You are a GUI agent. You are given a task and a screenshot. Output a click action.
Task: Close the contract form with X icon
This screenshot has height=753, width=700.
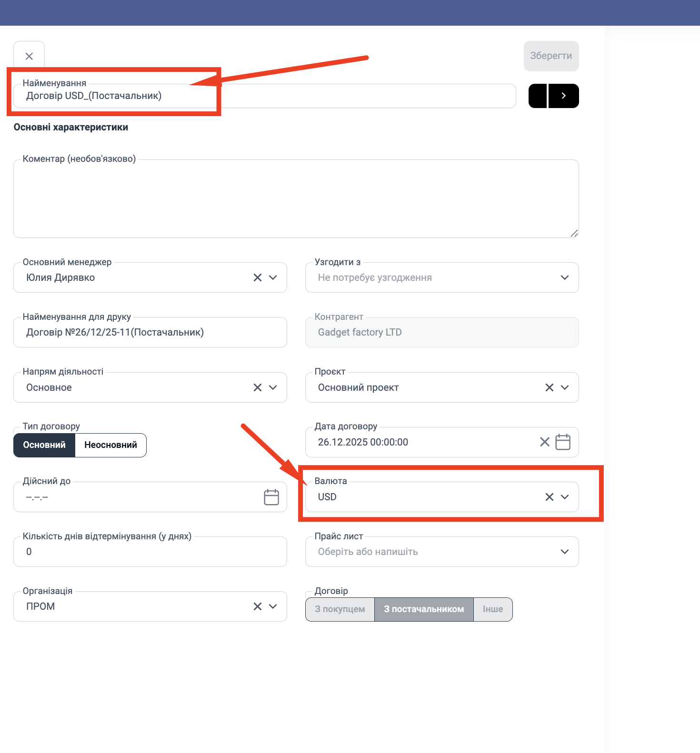coord(29,56)
